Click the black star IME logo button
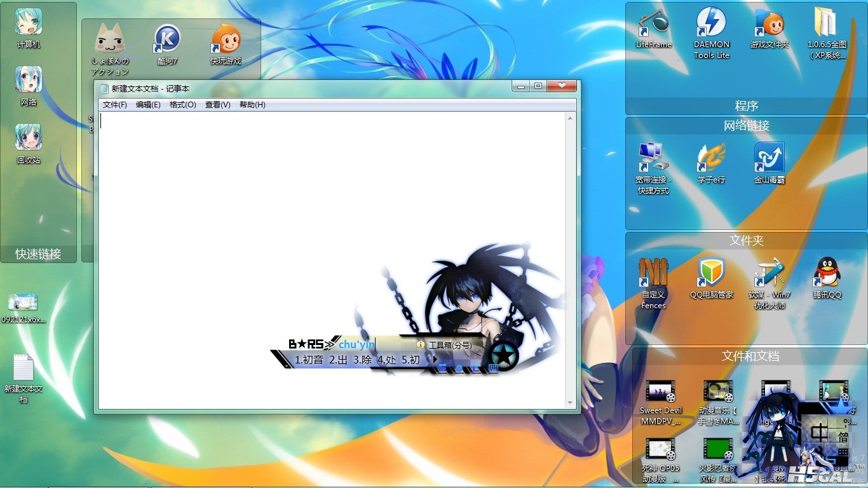Screen dimensions: 868x488 503,357
